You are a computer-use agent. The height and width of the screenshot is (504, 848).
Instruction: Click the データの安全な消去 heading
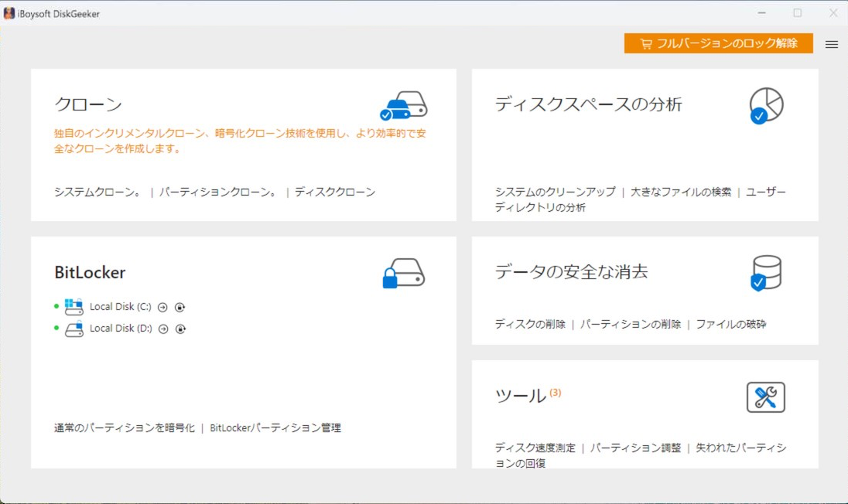571,272
